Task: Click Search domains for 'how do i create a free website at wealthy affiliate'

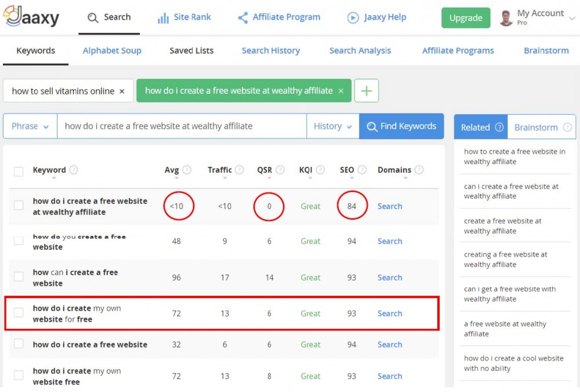Action: click(x=390, y=206)
